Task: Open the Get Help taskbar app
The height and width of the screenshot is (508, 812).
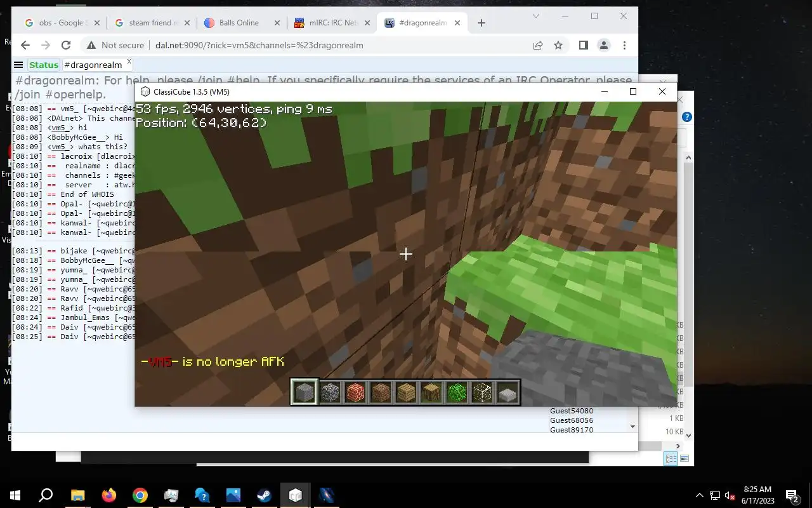Action: point(202,495)
